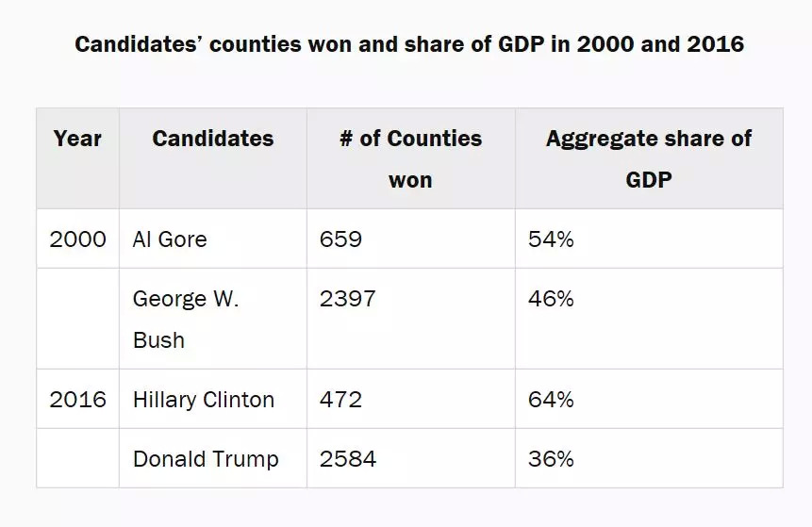The width and height of the screenshot is (812, 527).
Task: Select the 2397 counties value
Action: point(348,299)
